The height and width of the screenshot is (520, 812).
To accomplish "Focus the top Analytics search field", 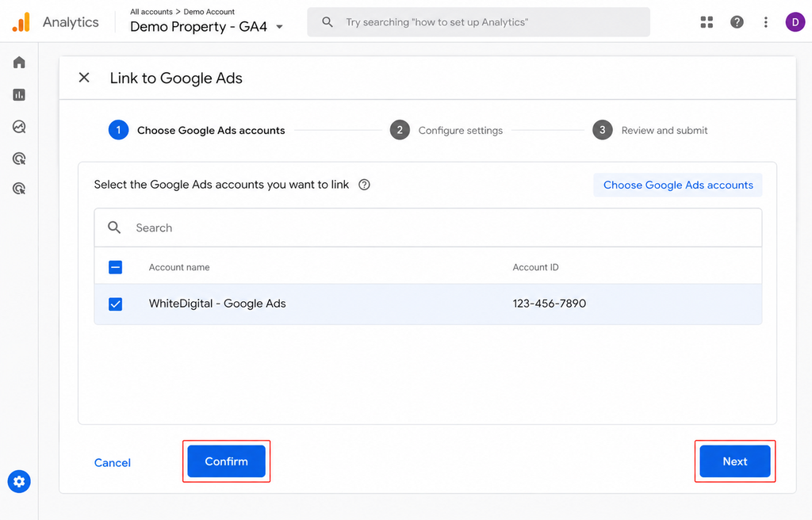I will pos(478,21).
